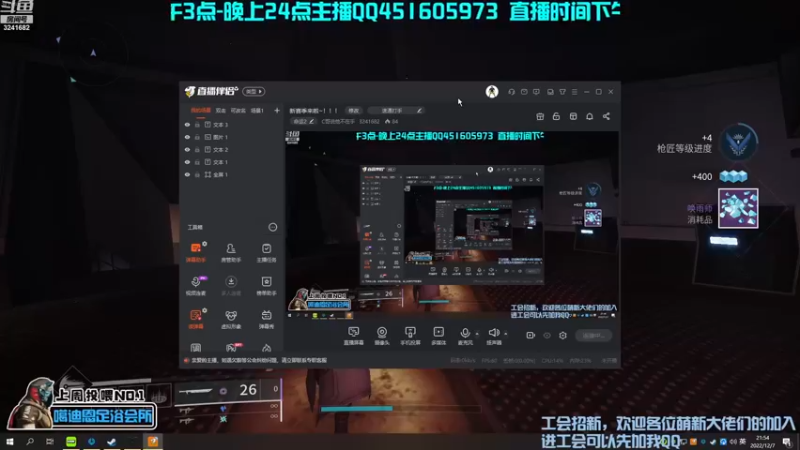The width and height of the screenshot is (800, 450).
Task: Open the 视频连麦 microphone tool
Action: (196, 285)
